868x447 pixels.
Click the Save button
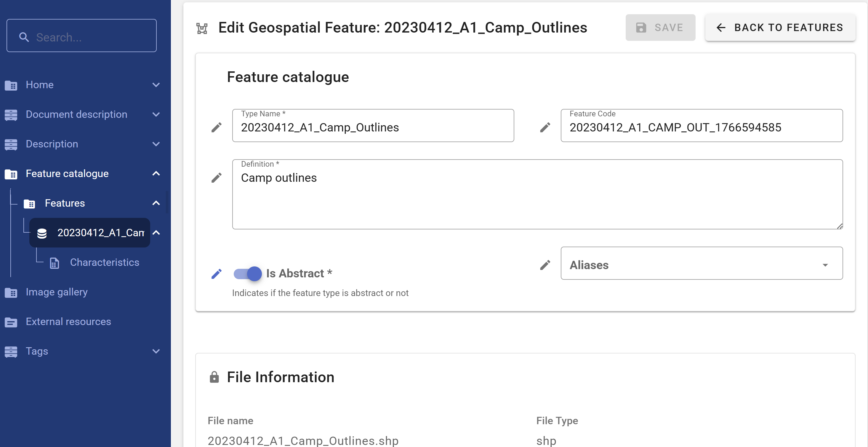[660, 28]
